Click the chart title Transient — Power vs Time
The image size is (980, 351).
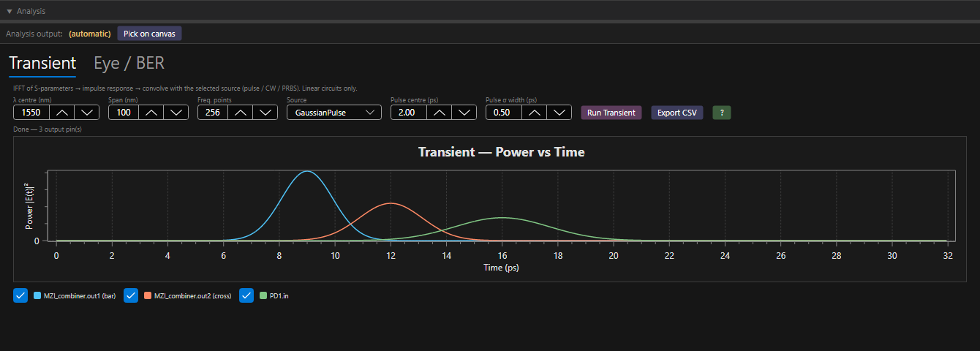[x=501, y=152]
